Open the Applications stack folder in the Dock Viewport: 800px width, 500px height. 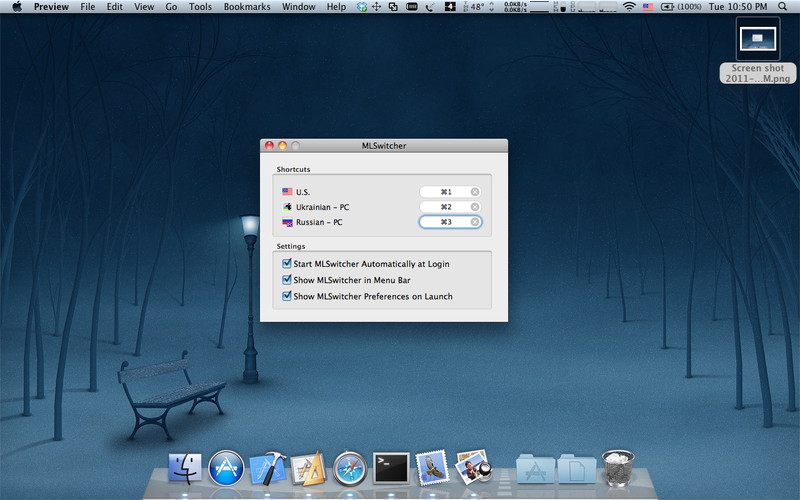[x=535, y=469]
